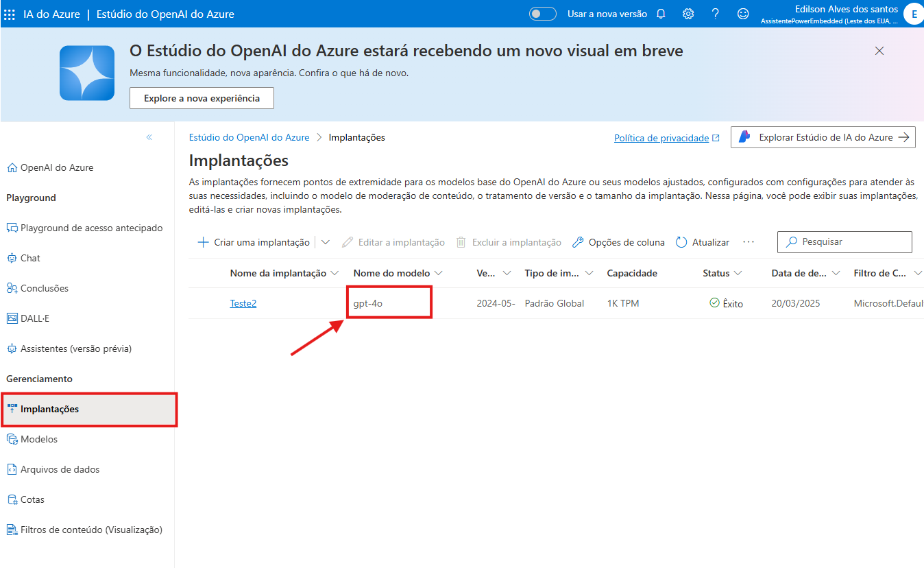The height and width of the screenshot is (568, 924).
Task: Click the Atualizar refresh icon
Action: point(681,242)
